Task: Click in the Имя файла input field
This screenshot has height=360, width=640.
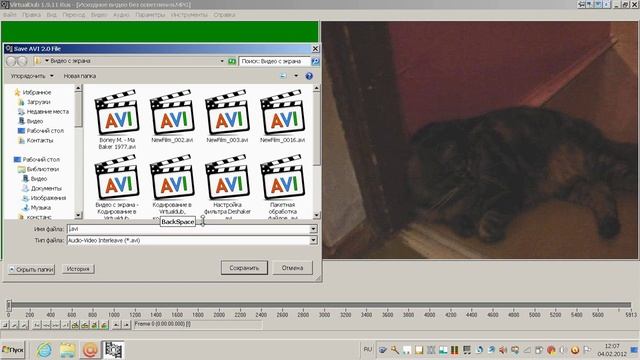Action: 188,229
